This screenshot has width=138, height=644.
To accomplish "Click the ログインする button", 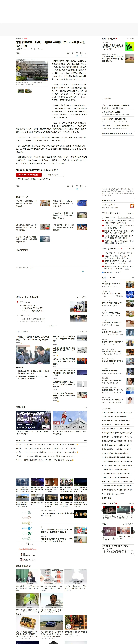I will (53, 175).
